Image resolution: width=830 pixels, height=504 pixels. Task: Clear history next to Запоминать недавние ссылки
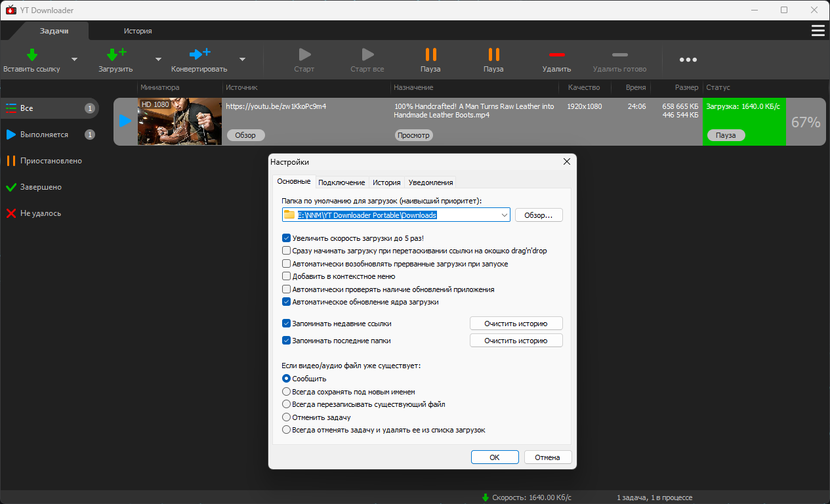tap(516, 324)
